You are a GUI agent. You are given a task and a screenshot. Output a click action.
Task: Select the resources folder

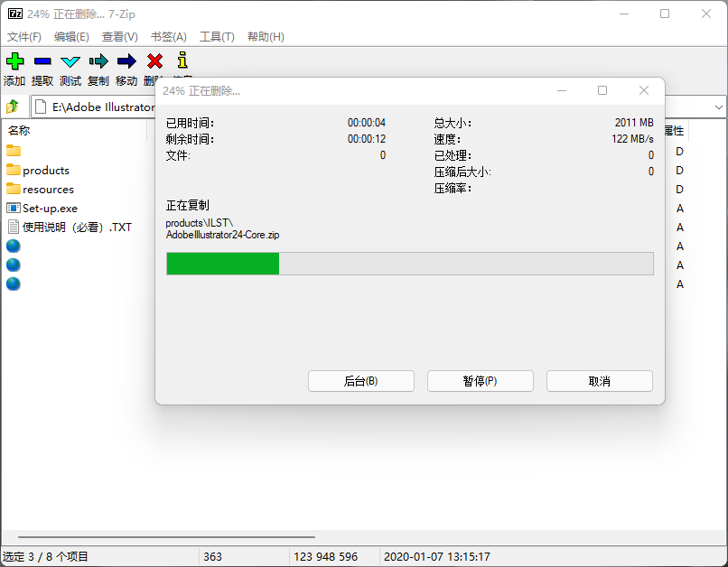(x=48, y=190)
